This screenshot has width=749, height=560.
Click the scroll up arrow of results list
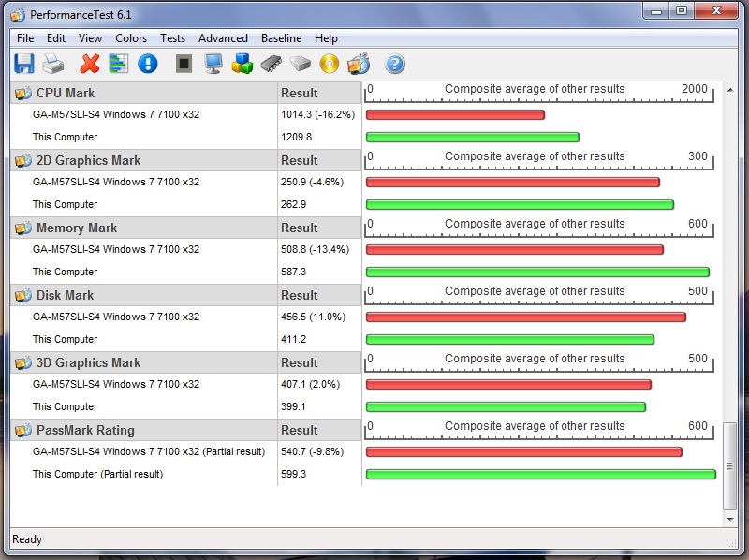[730, 90]
